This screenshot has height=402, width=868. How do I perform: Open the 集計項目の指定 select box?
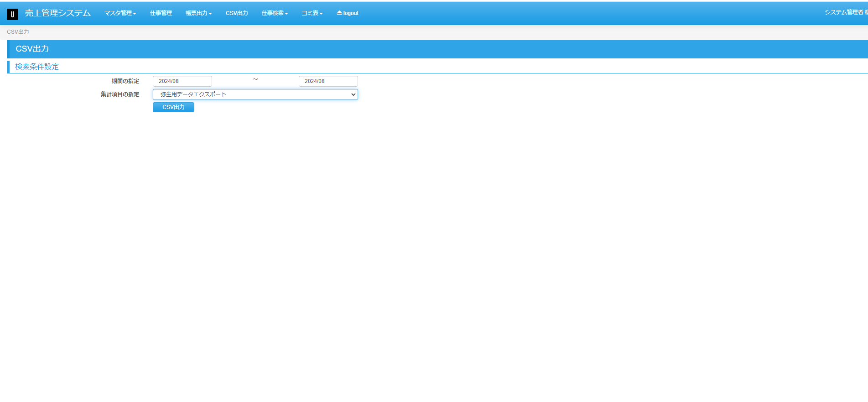(255, 94)
